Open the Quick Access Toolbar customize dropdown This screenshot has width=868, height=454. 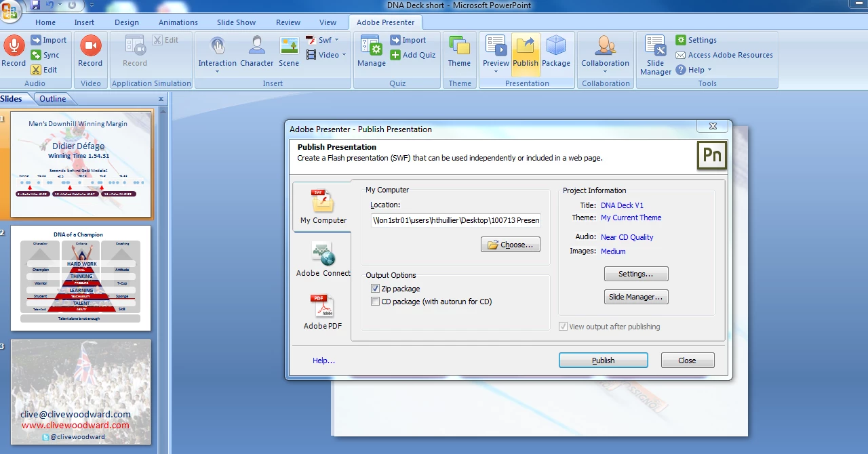pos(92,5)
